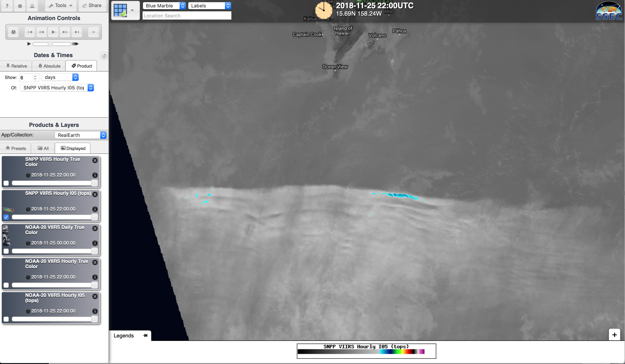Viewport: 625px width, 364px height.
Task: Click the Captain Cook map label
Action: click(307, 34)
